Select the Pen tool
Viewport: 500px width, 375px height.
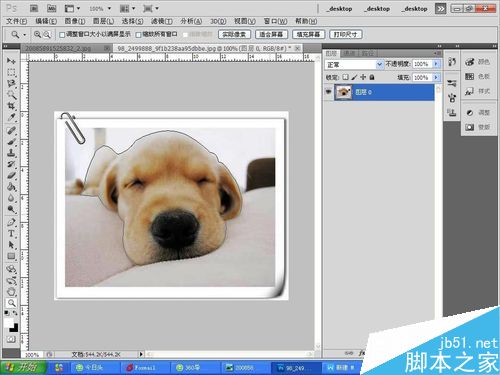11,222
